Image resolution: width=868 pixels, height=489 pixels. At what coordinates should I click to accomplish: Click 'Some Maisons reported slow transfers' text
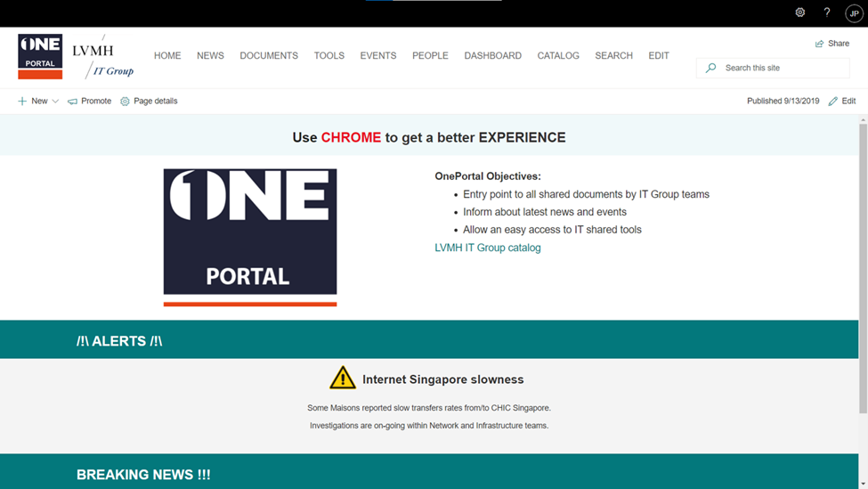[x=429, y=408]
